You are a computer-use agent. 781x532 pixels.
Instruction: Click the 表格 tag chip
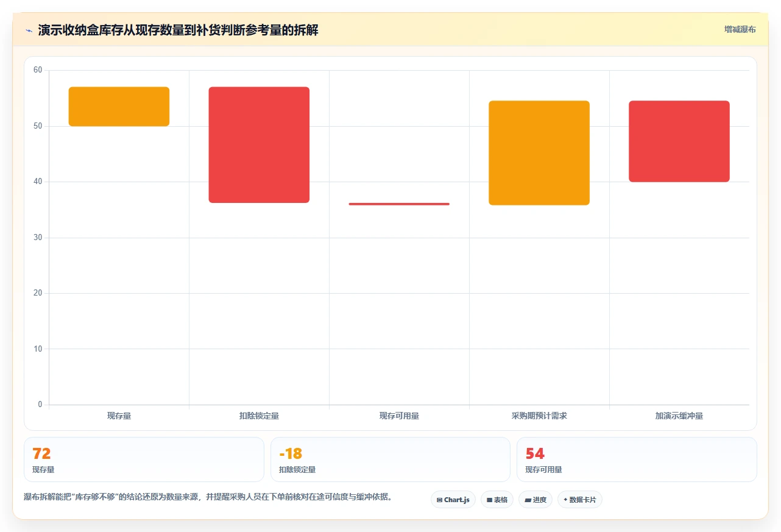[497, 500]
